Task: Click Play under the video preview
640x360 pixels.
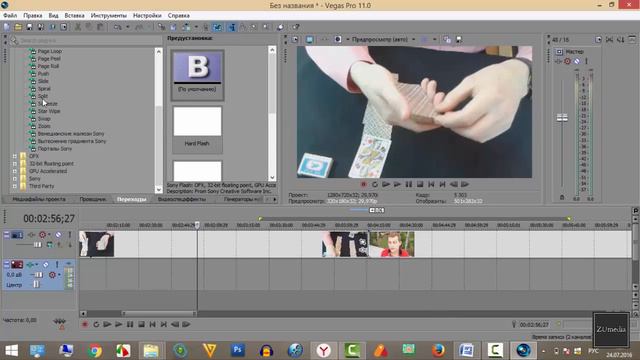Action: coord(397,184)
